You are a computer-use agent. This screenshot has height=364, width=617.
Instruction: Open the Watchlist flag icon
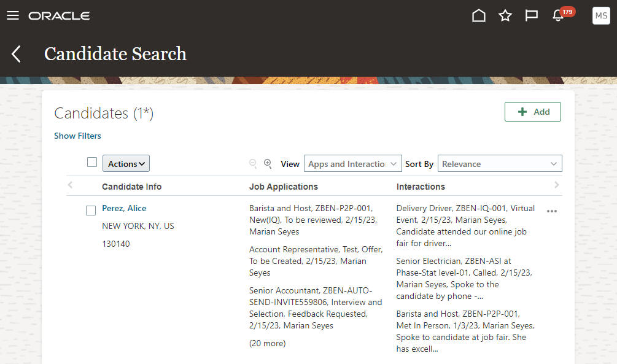[x=532, y=16]
